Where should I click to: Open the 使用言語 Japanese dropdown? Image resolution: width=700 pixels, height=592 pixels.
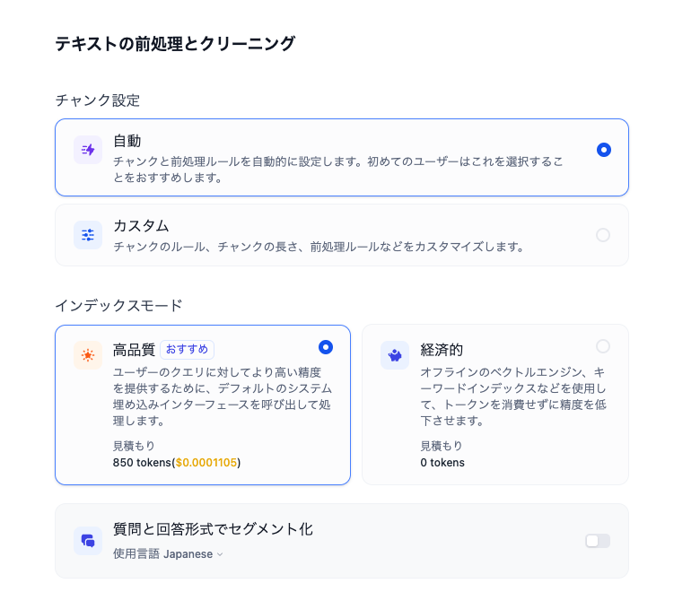(x=168, y=554)
